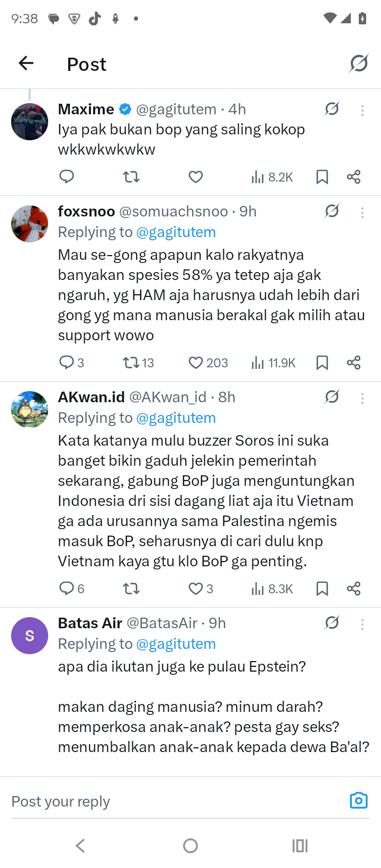View analytics on Maxime's post
This screenshot has height=868, width=381.
coord(271,177)
